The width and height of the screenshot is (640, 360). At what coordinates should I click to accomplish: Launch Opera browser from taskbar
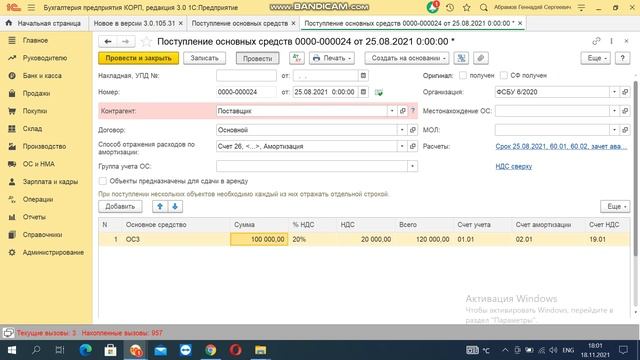coord(236,350)
